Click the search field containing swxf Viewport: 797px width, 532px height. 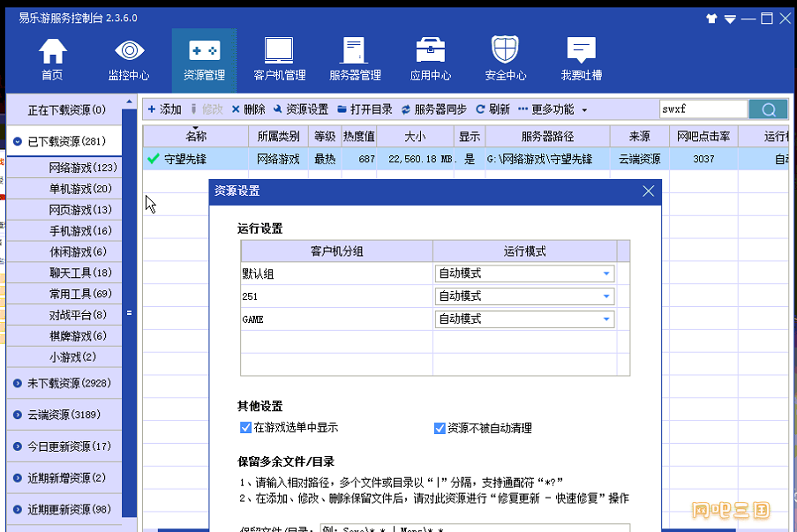click(703, 109)
